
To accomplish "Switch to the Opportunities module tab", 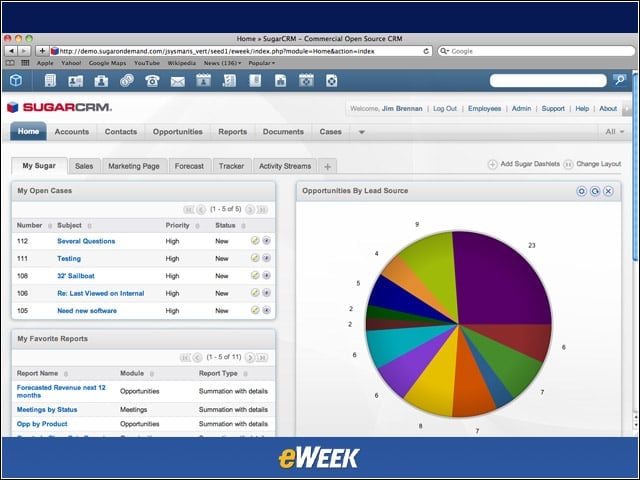I will (178, 132).
